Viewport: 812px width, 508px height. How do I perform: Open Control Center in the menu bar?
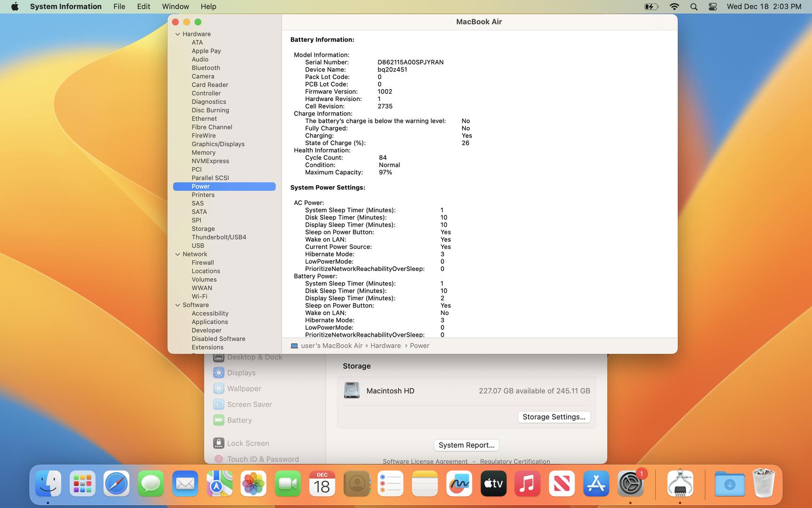click(712, 7)
